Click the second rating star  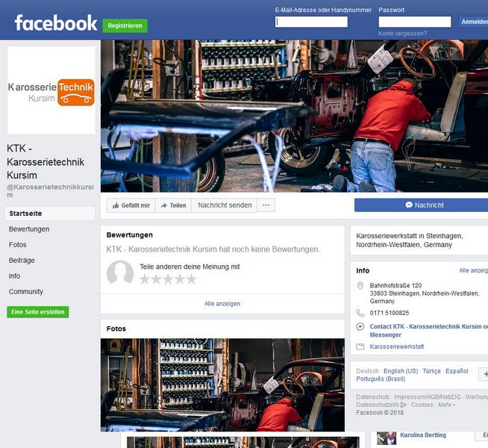coord(156,279)
